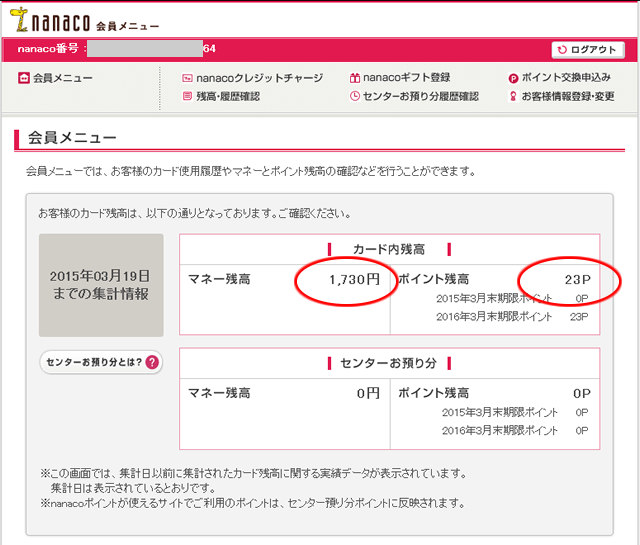The image size is (640, 545).
Task: Click the list icon beside 残高・履歴確認
Action: click(187, 96)
